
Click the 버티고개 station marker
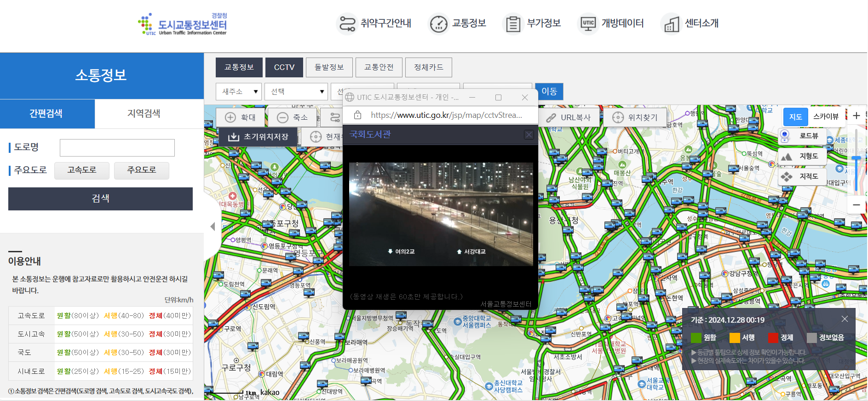tap(615, 151)
